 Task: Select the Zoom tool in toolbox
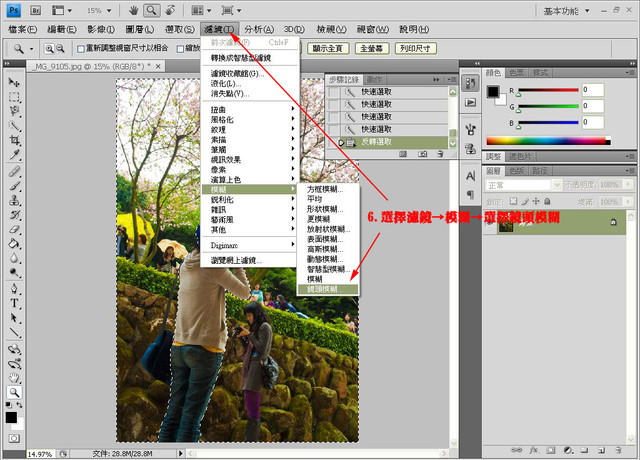(x=14, y=392)
